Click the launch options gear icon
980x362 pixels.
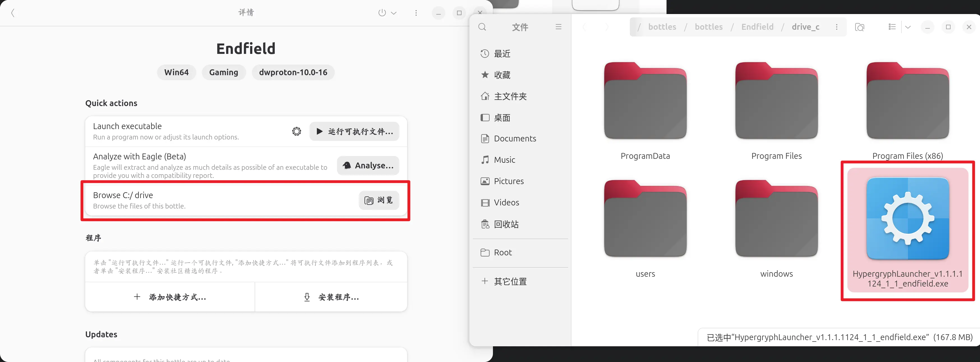coord(296,131)
